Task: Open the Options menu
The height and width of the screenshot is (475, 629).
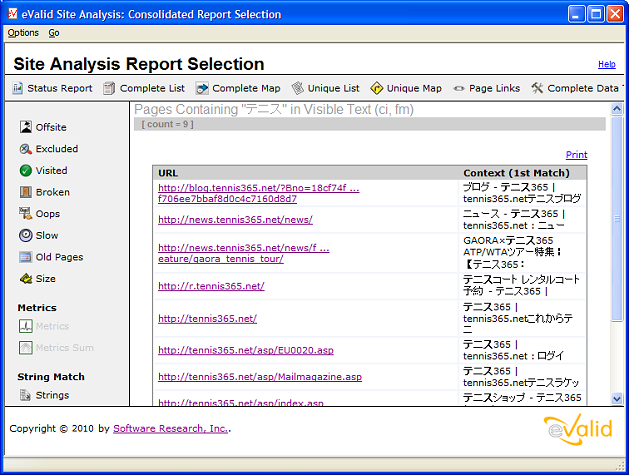Action: coord(23,33)
